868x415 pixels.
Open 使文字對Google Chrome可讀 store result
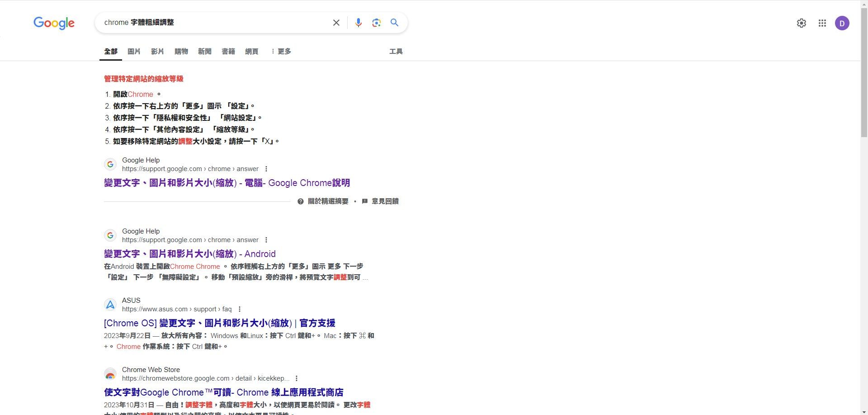224,392
